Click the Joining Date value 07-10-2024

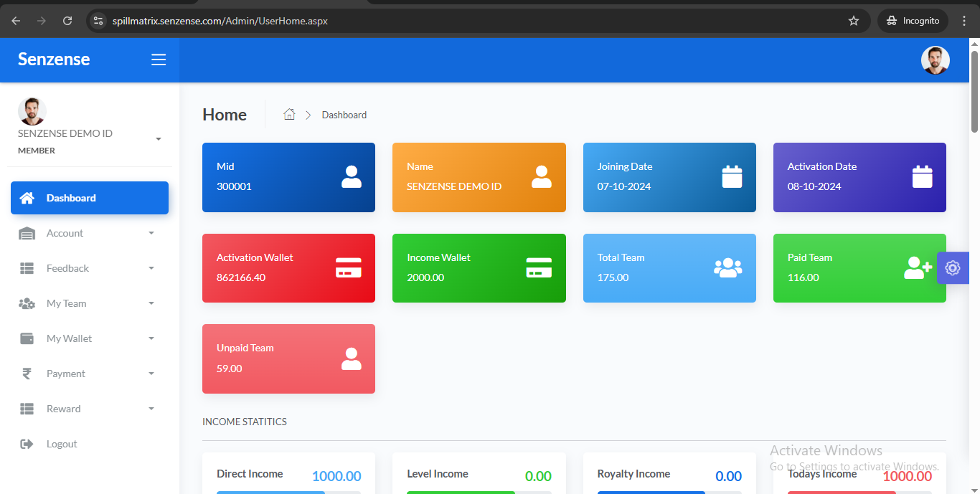624,186
